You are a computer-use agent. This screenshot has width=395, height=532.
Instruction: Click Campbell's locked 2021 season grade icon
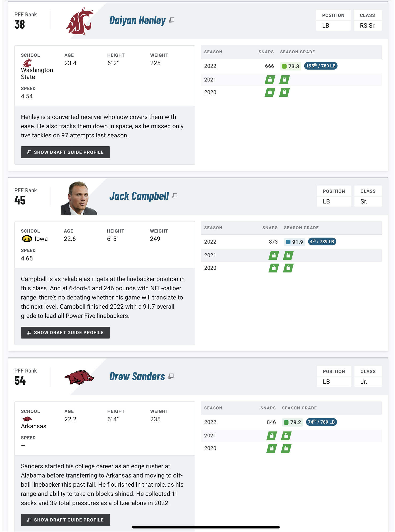288,255
